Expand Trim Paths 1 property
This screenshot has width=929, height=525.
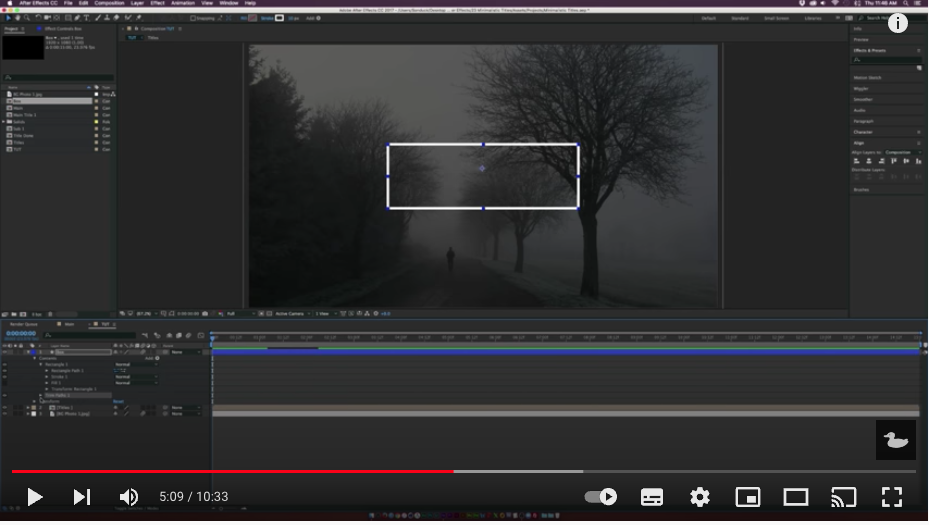(x=41, y=395)
